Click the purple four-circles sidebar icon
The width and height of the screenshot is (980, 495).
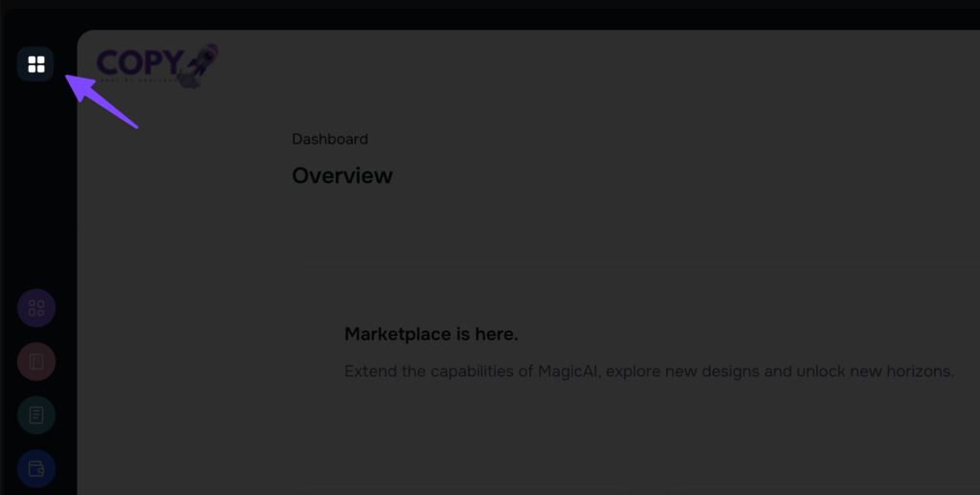(36, 308)
